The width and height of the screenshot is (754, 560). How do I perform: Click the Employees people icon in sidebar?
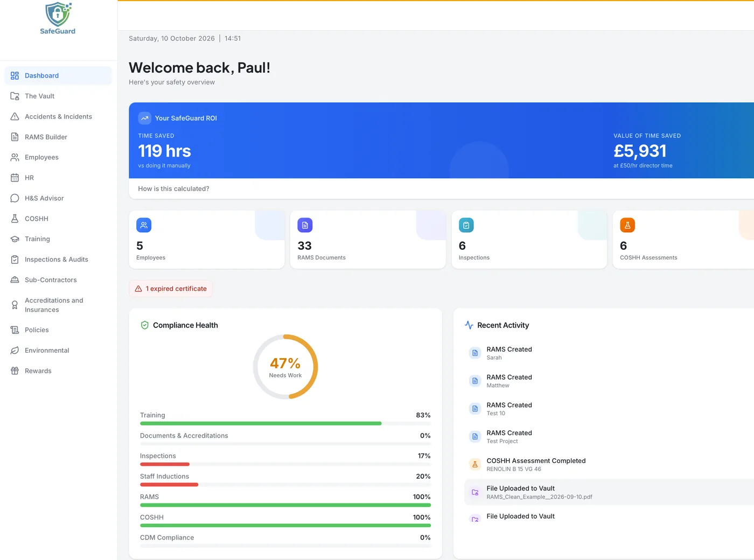pyautogui.click(x=15, y=158)
